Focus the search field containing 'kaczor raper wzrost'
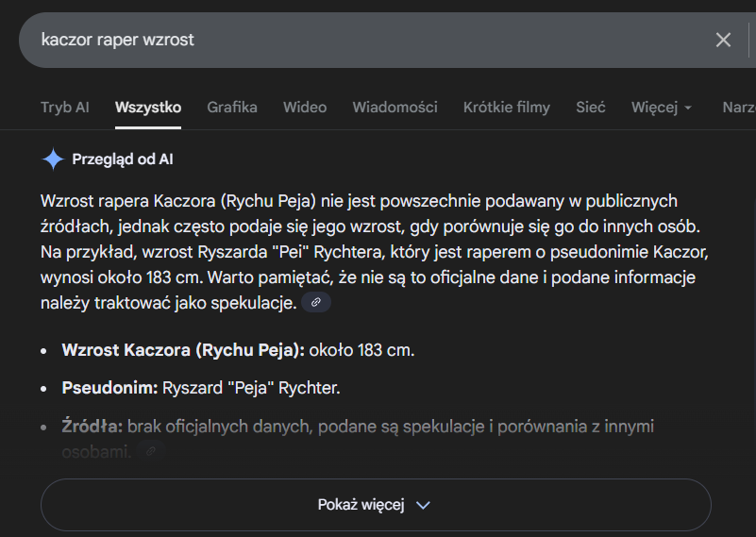The width and height of the screenshot is (756, 537). 359,40
